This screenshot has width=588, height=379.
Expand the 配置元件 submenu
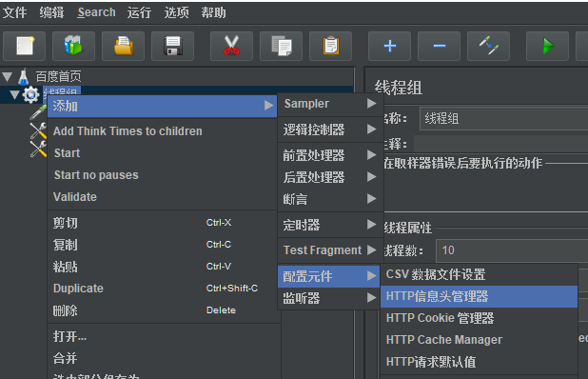point(328,276)
